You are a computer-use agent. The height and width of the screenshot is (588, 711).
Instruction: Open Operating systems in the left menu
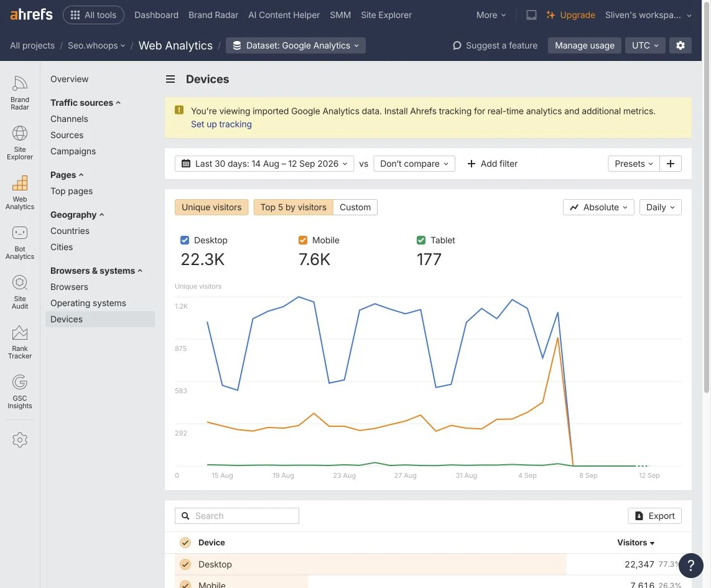pyautogui.click(x=88, y=303)
